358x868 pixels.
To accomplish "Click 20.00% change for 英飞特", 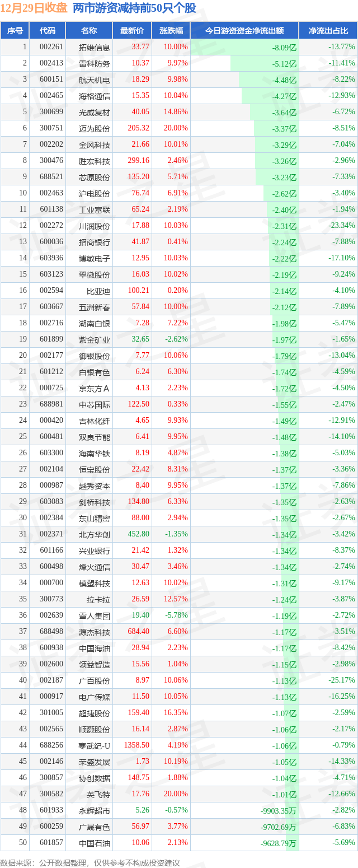I will coord(175,794).
